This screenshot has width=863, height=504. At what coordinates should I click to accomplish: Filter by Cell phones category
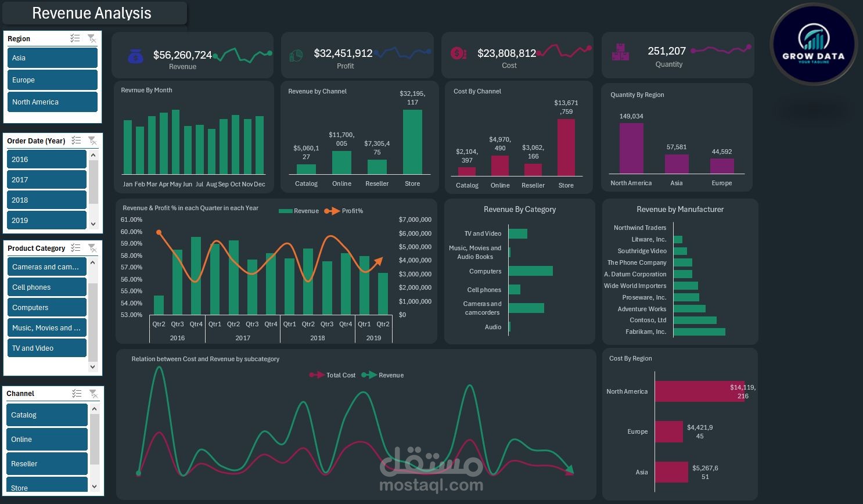[47, 287]
